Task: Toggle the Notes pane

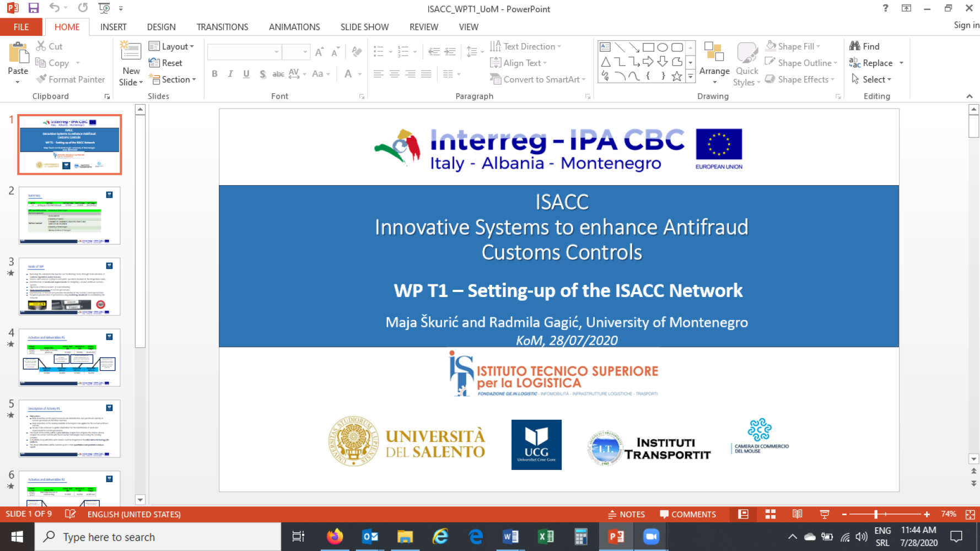Action: tap(626, 514)
